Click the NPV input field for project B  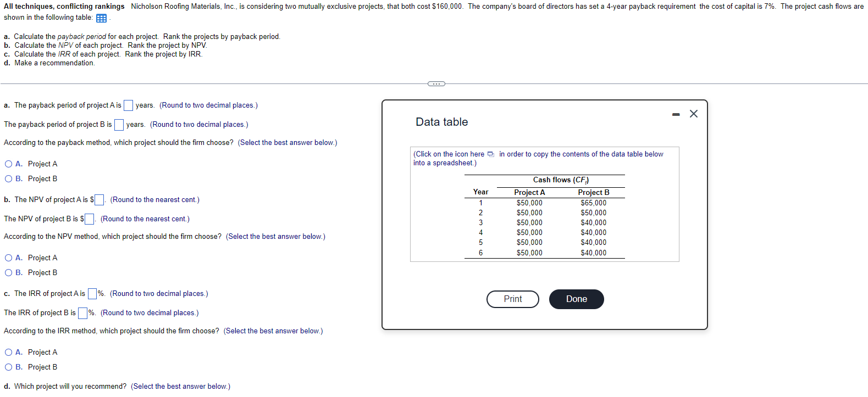90,219
